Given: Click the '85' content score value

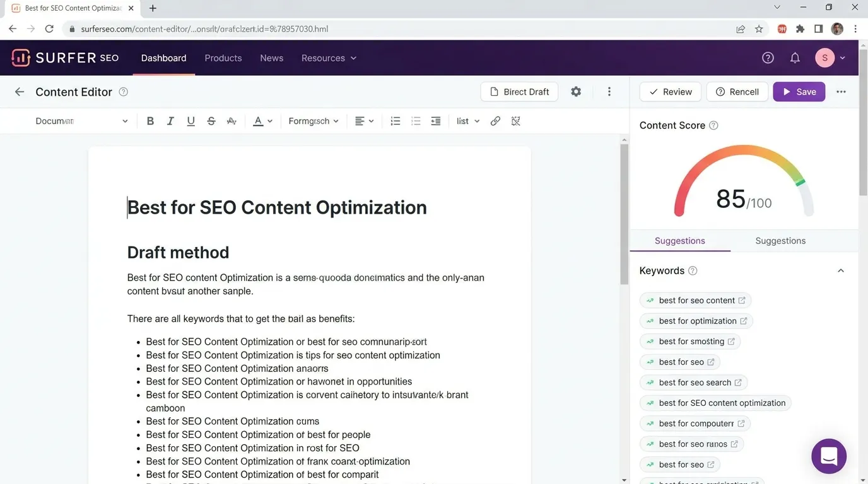Looking at the screenshot, I should point(730,199).
